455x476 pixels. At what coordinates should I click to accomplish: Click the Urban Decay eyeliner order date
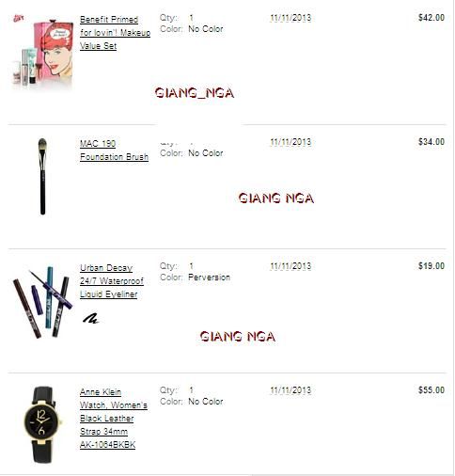pyautogui.click(x=290, y=266)
